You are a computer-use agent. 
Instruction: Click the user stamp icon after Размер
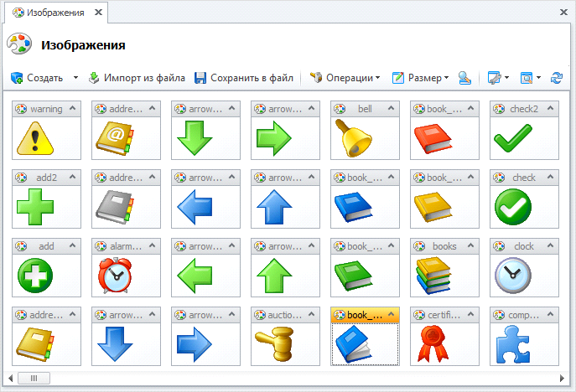point(464,78)
